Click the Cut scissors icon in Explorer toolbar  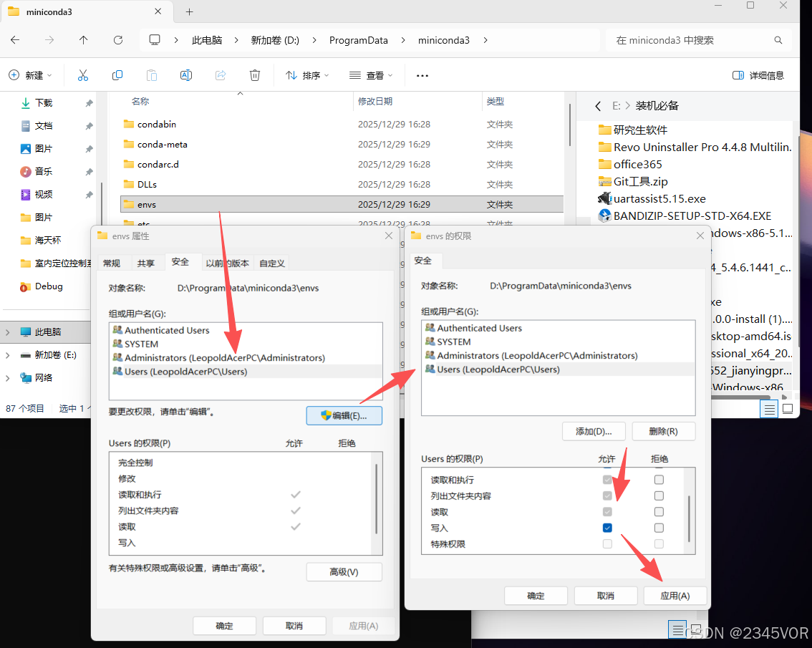coord(83,76)
